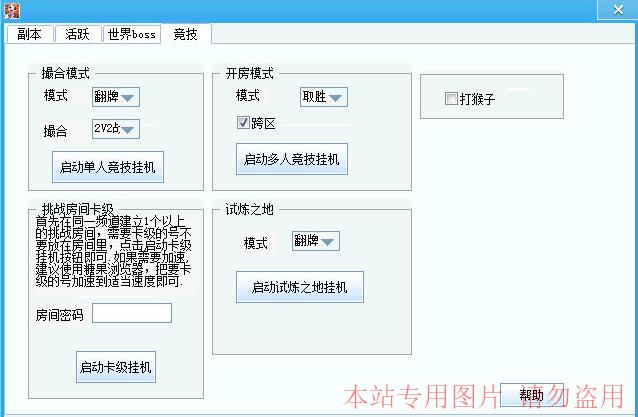Click the 启动试炼之地挂机 button
The image size is (638, 417).
[x=299, y=287]
